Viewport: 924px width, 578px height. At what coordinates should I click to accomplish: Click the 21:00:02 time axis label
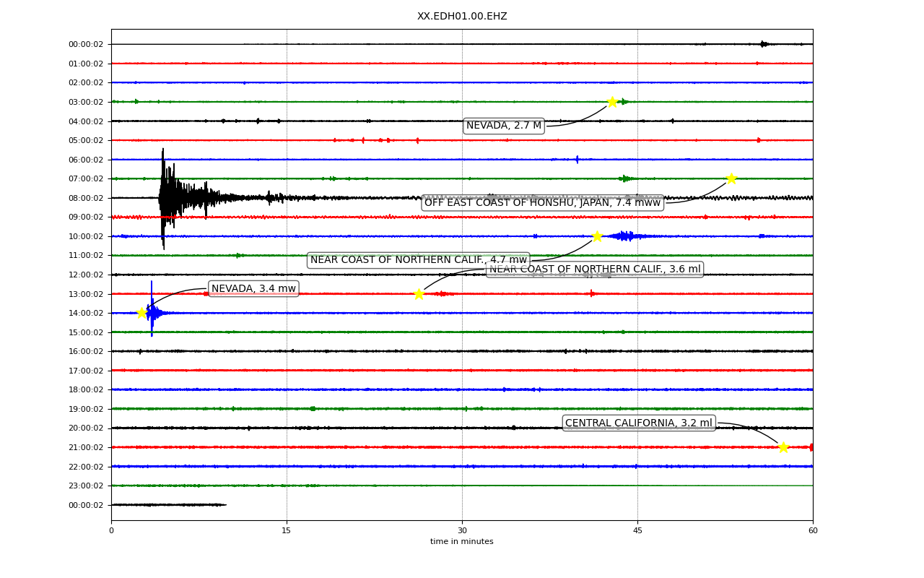[86, 447]
